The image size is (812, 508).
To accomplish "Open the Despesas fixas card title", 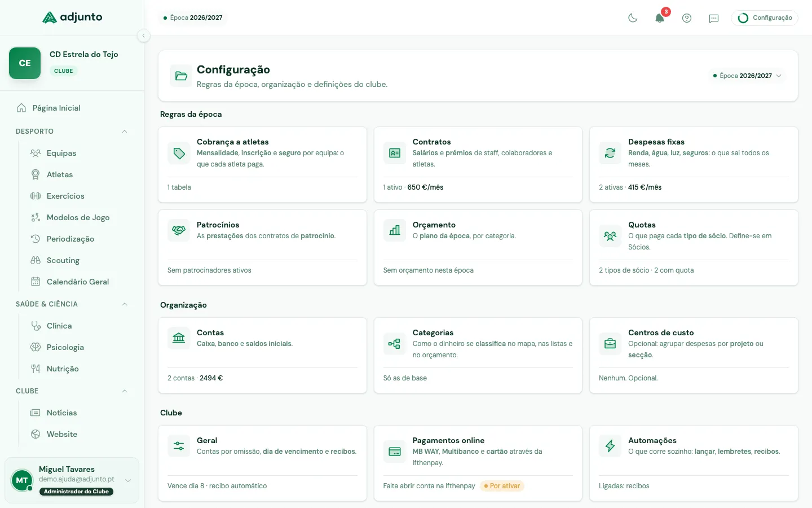I will point(656,142).
